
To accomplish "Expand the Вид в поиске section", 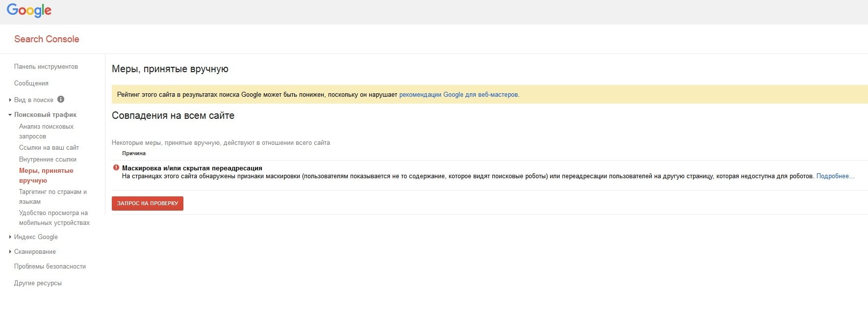I will coord(33,100).
